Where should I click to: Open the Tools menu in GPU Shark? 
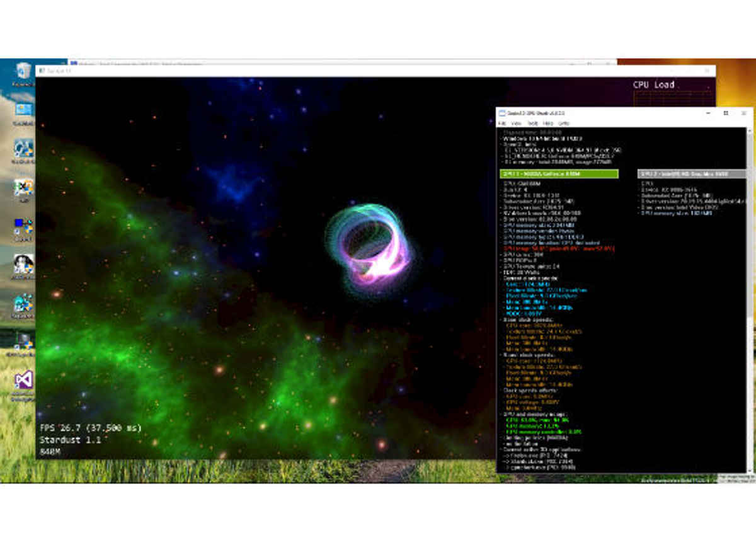coord(532,124)
